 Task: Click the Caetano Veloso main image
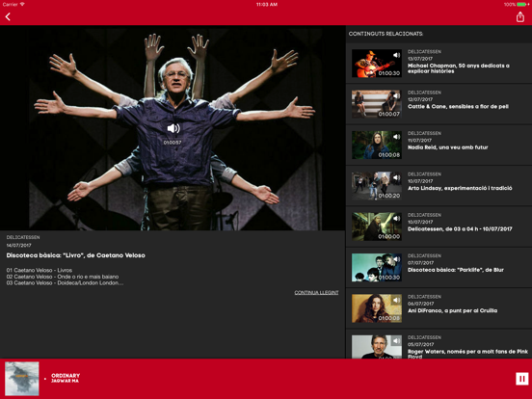(173, 128)
